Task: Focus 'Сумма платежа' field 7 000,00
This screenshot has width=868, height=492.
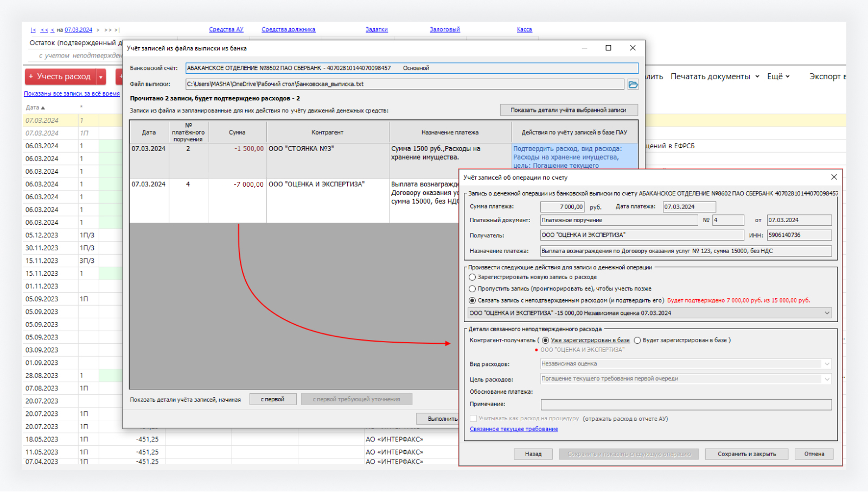Action: 562,207
